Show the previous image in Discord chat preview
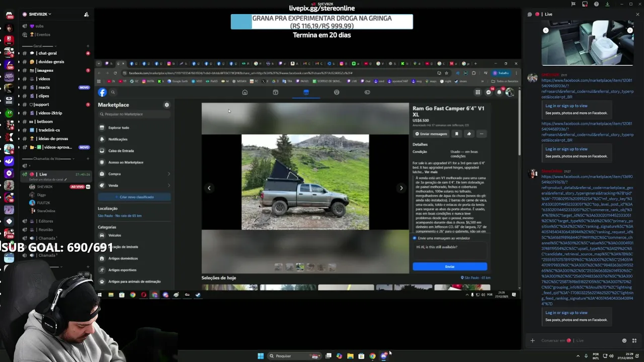Image resolution: width=644 pixels, height=362 pixels. click(545, 31)
